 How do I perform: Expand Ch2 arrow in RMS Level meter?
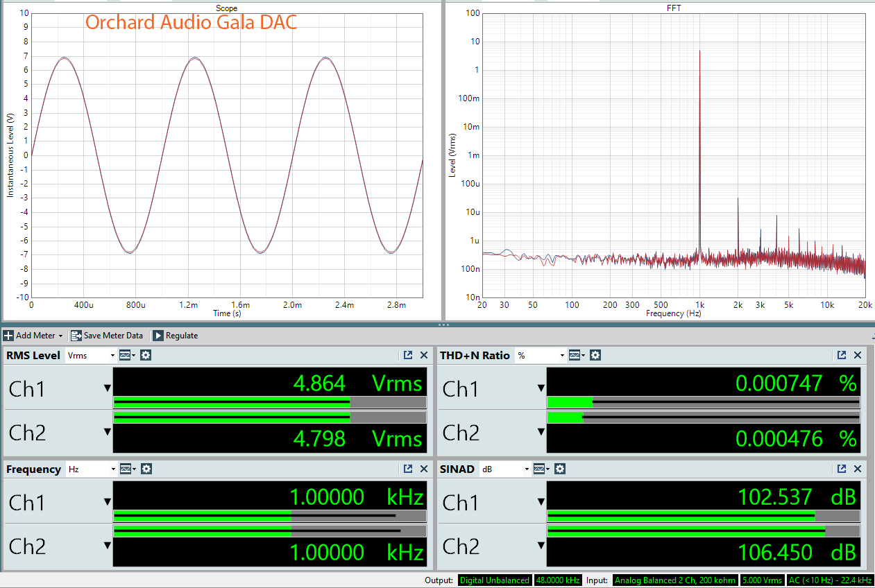pos(108,432)
